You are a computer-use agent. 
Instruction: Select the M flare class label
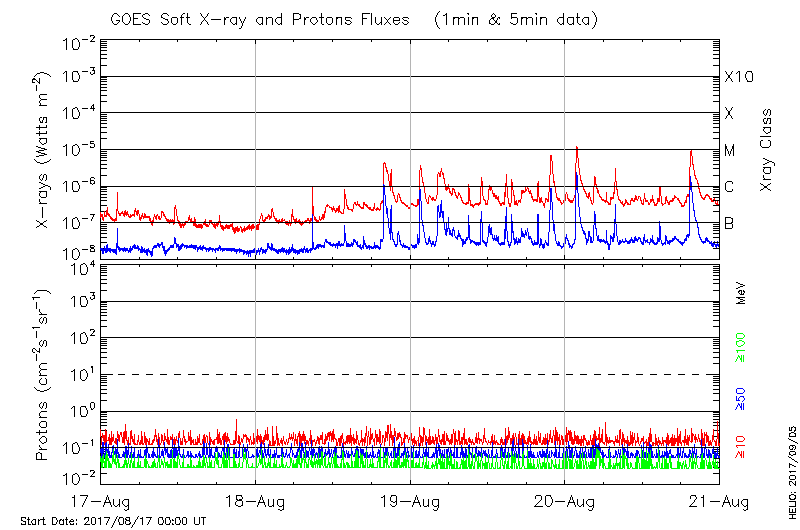tap(730, 151)
